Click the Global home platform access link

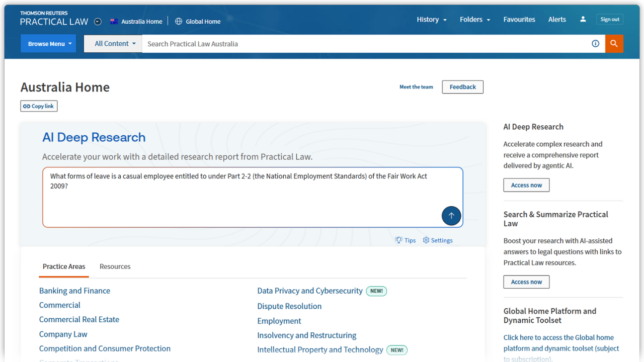click(561, 348)
